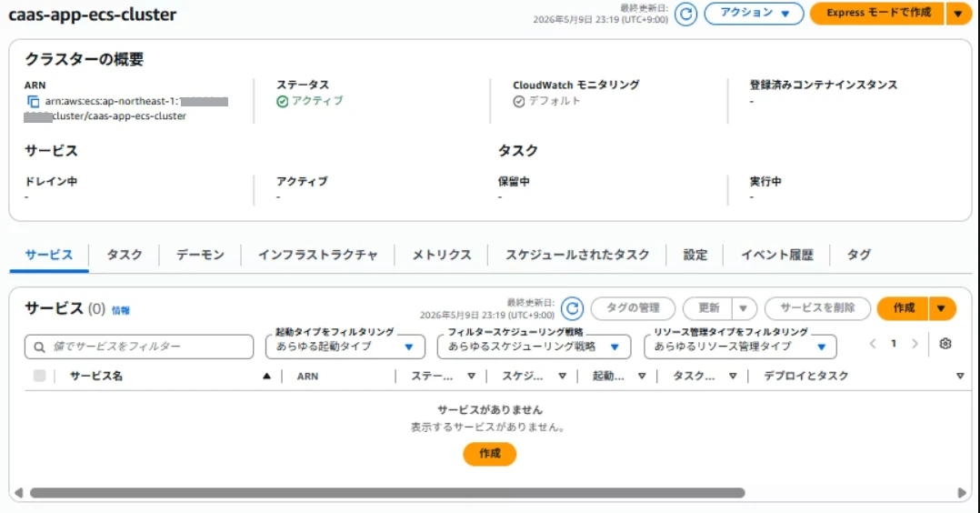Open the アクション dropdown menu
This screenshot has height=513, width=980.
pos(754,13)
